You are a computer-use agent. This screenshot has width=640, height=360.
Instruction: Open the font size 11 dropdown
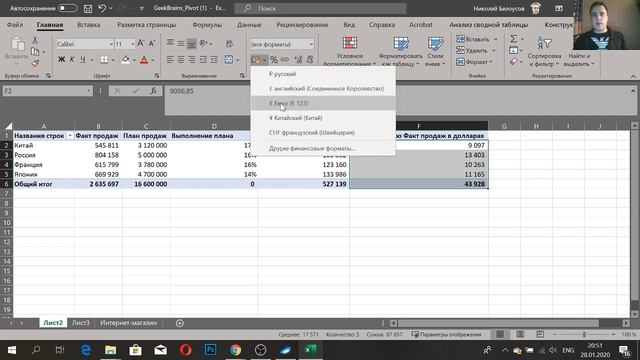(132, 44)
